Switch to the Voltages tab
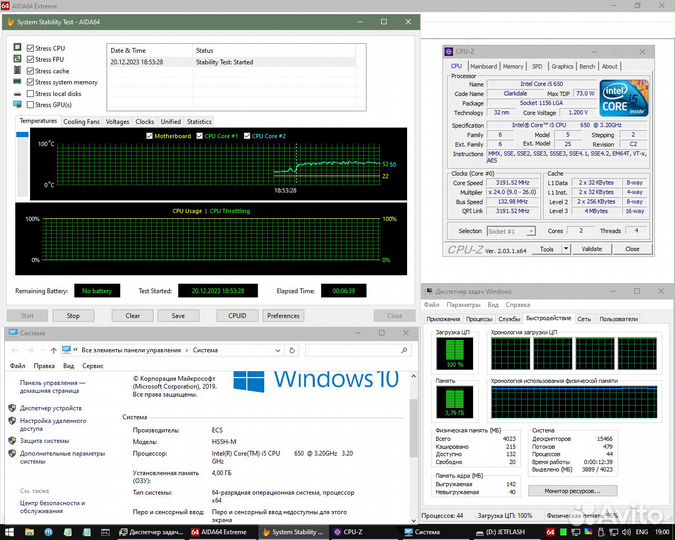 click(118, 122)
